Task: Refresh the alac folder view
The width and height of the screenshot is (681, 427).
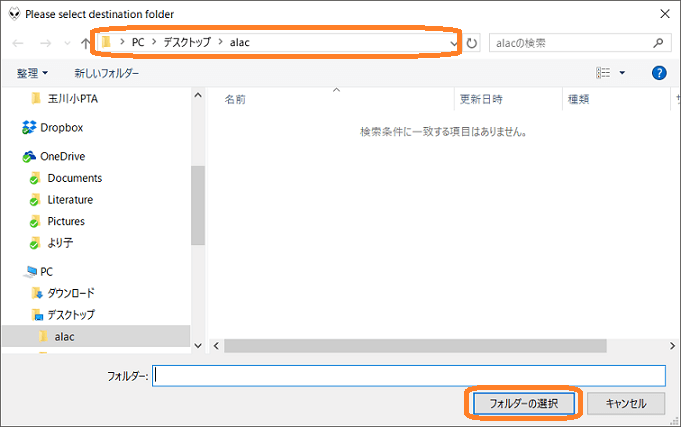Action: [472, 43]
